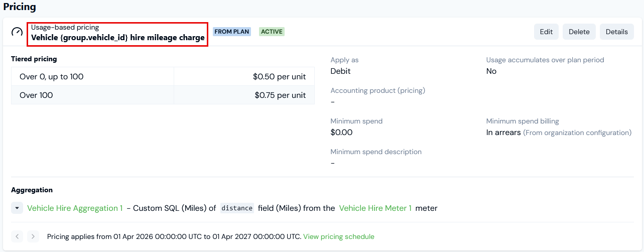Click the "distance" field code label

pyautogui.click(x=237, y=208)
